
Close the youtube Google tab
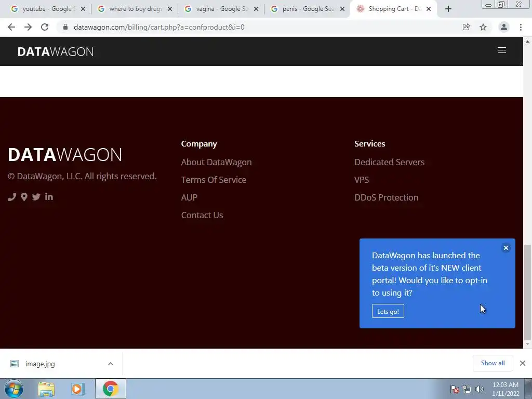click(83, 9)
